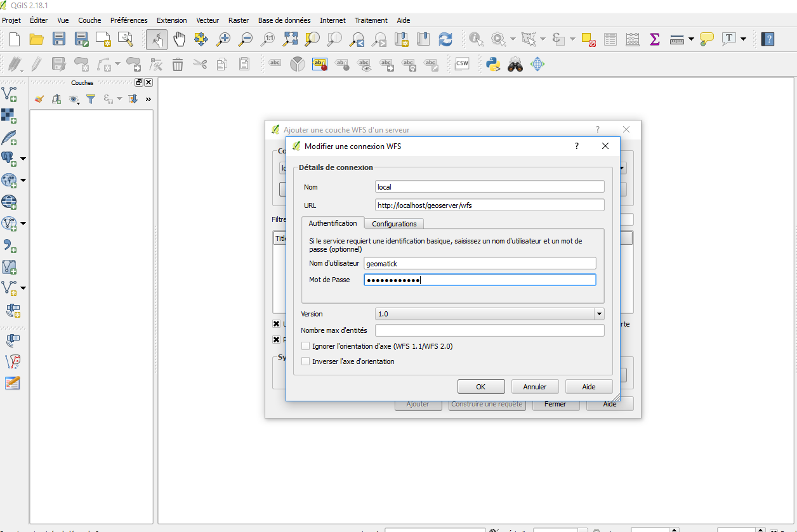The image size is (797, 532).
Task: Create a new blank project
Action: click(14, 39)
